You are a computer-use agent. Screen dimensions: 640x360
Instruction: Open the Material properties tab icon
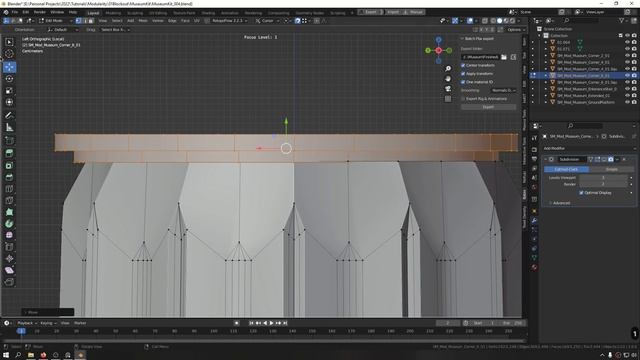click(534, 267)
